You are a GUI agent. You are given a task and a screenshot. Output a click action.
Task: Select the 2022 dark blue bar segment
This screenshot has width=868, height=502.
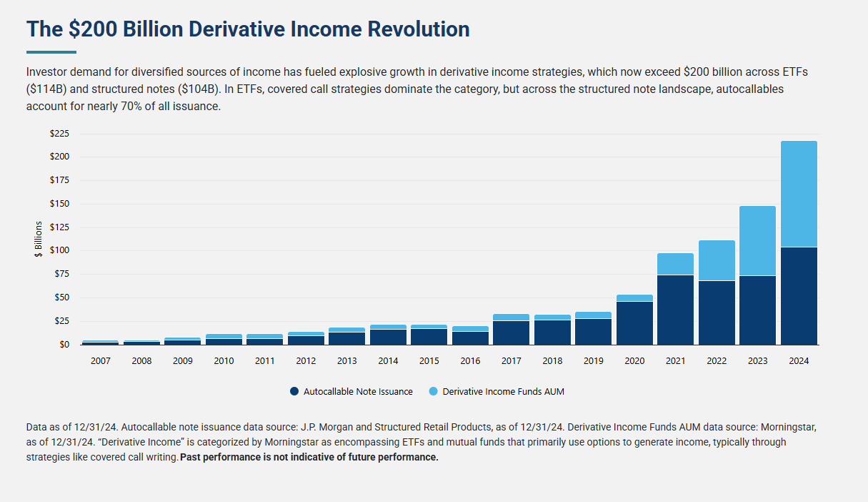(x=717, y=312)
